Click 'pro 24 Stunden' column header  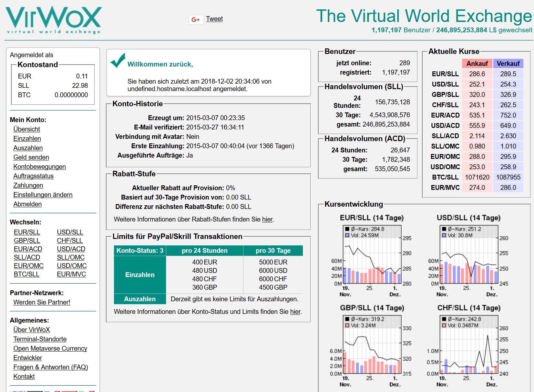tap(204, 251)
